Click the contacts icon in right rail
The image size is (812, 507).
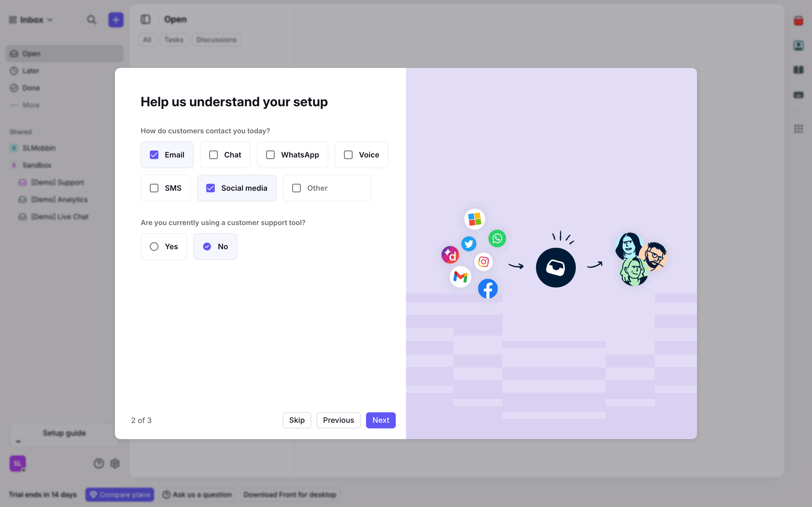(x=798, y=45)
